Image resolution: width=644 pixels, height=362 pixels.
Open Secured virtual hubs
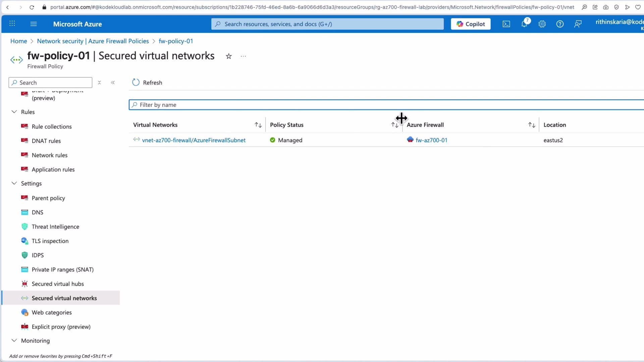58,284
